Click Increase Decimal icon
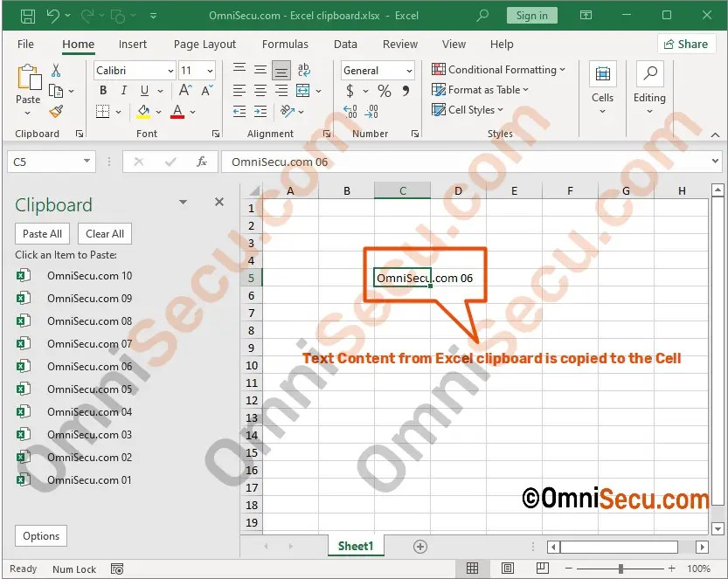This screenshot has width=728, height=579. 350,112
